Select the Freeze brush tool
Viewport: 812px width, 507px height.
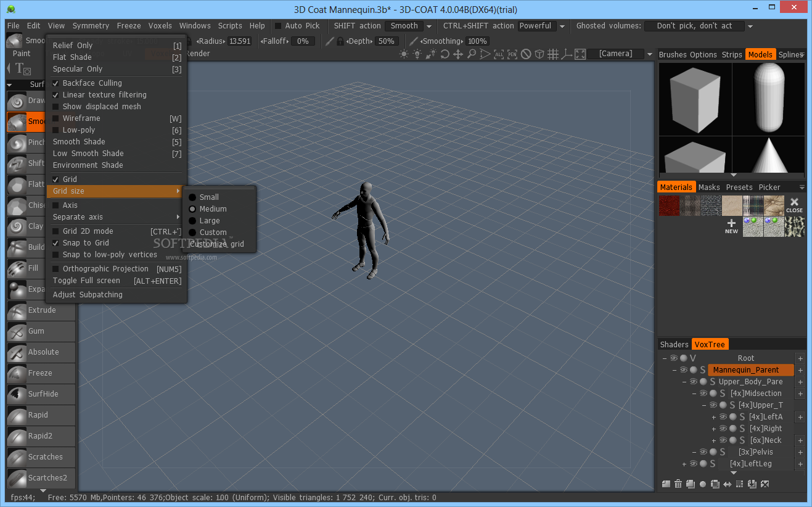click(41, 373)
